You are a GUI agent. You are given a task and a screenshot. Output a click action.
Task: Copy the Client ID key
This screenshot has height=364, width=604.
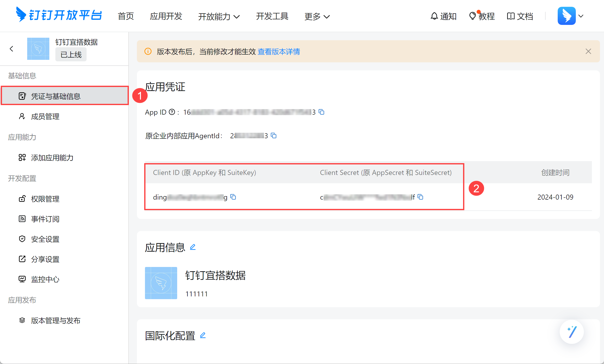click(233, 197)
